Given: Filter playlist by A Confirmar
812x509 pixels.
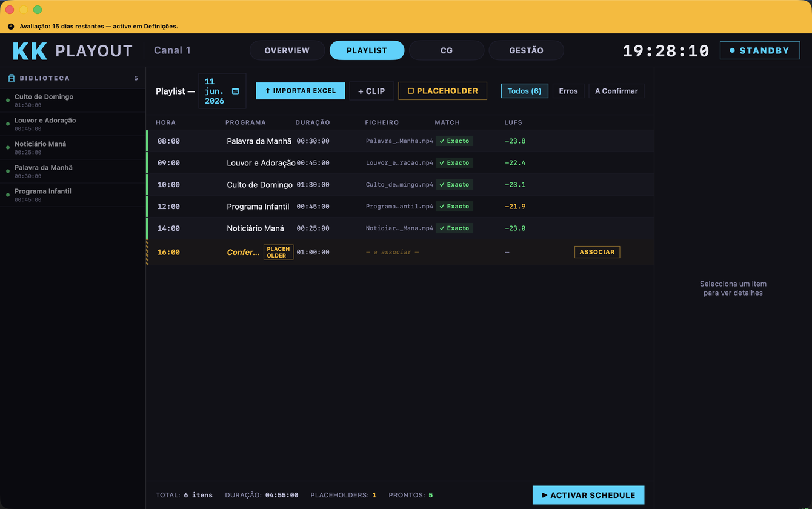Looking at the screenshot, I should click(x=616, y=91).
